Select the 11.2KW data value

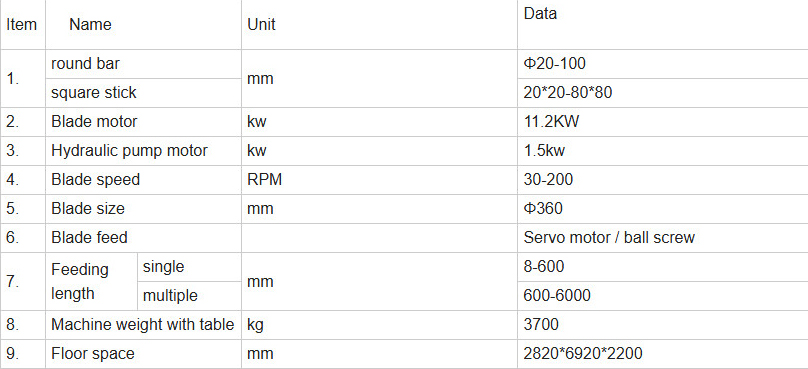[551, 122]
